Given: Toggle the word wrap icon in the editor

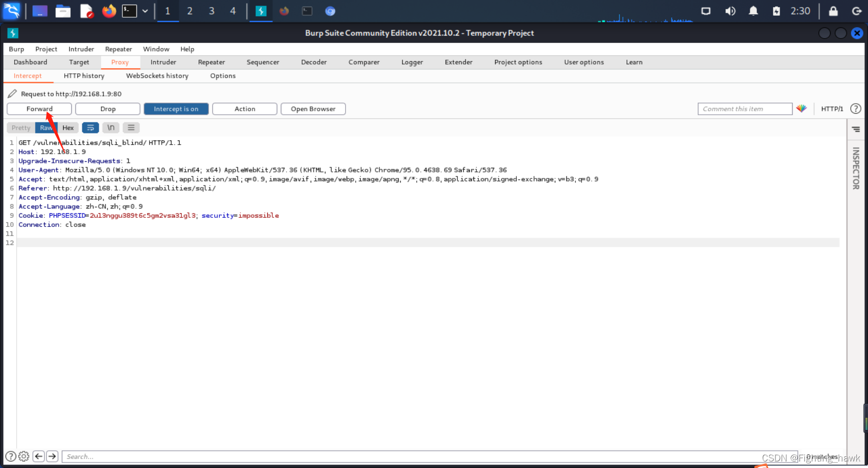Looking at the screenshot, I should [90, 128].
